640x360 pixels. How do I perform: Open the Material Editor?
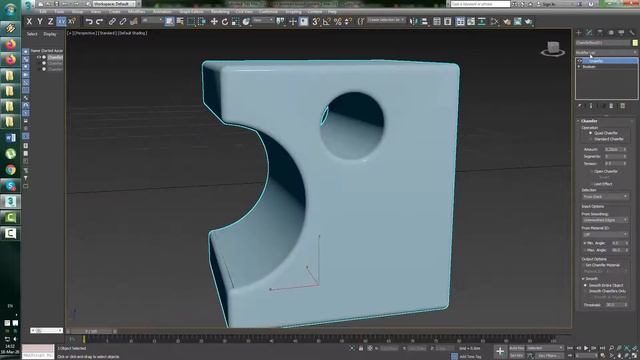point(495,22)
